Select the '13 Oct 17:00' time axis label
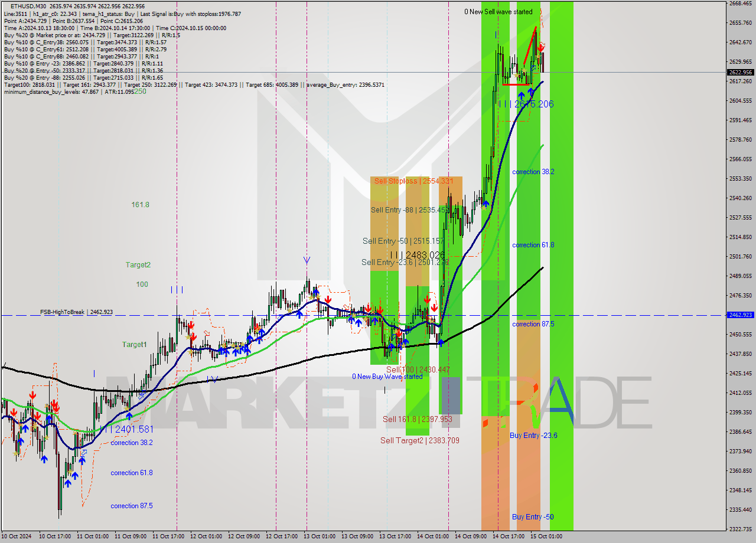The width and height of the screenshot is (756, 543). [x=395, y=537]
